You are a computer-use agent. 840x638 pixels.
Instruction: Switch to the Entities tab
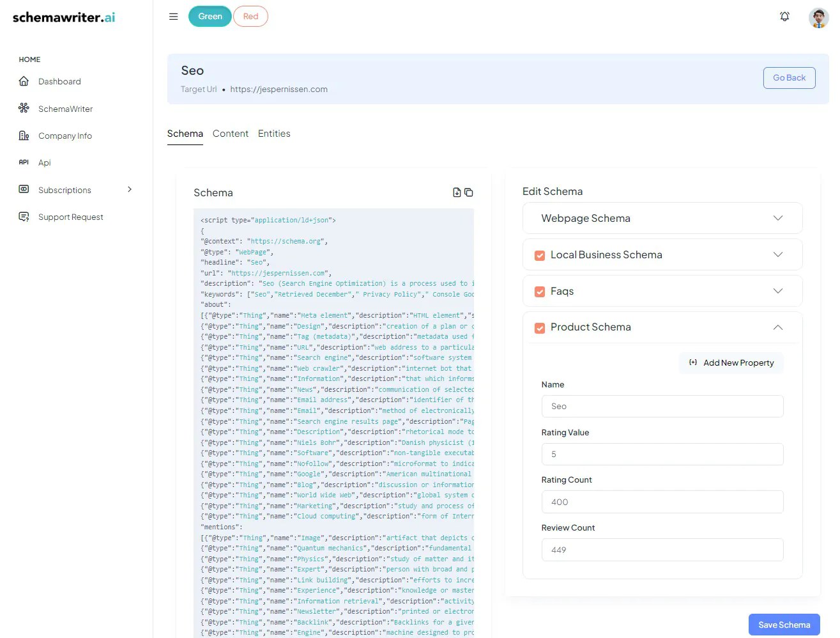pos(274,134)
